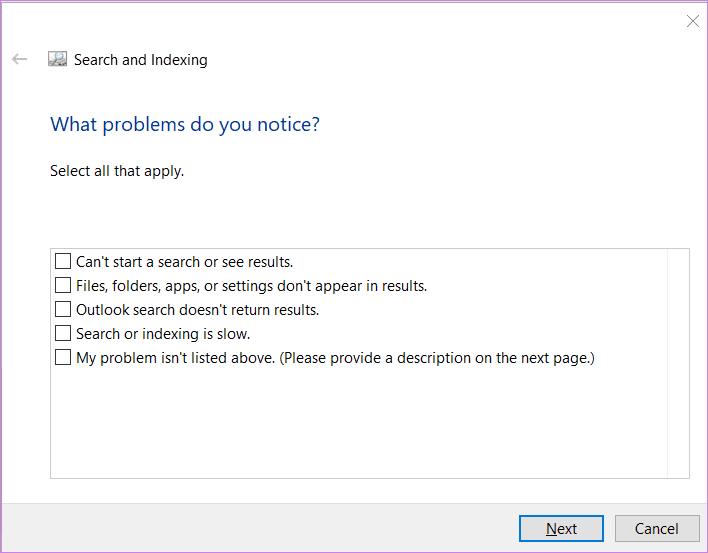Click the "Select all that apply." text
This screenshot has height=553, width=708.
[x=117, y=171]
